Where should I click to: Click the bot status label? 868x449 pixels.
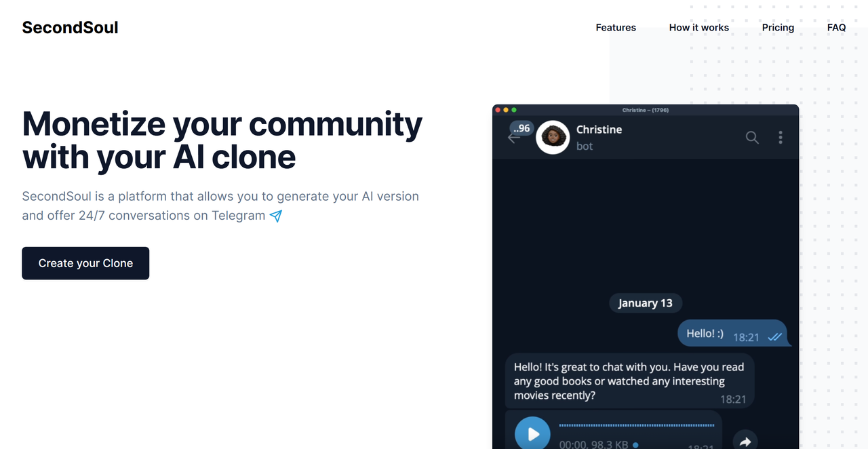(585, 146)
